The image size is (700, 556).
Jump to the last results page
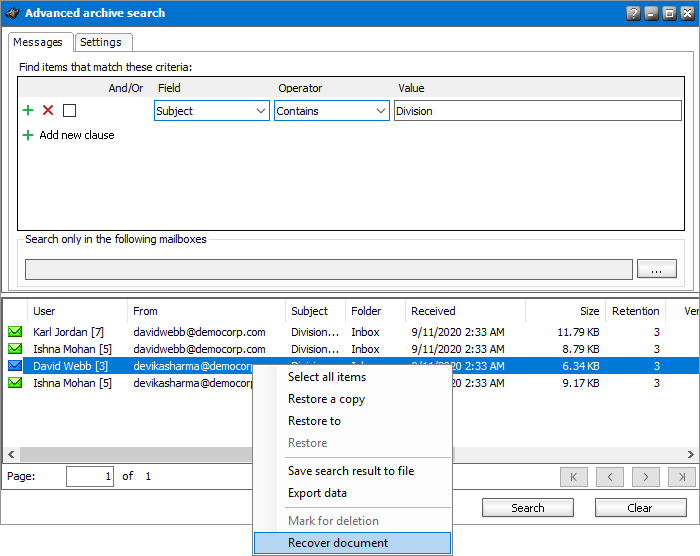tap(682, 477)
